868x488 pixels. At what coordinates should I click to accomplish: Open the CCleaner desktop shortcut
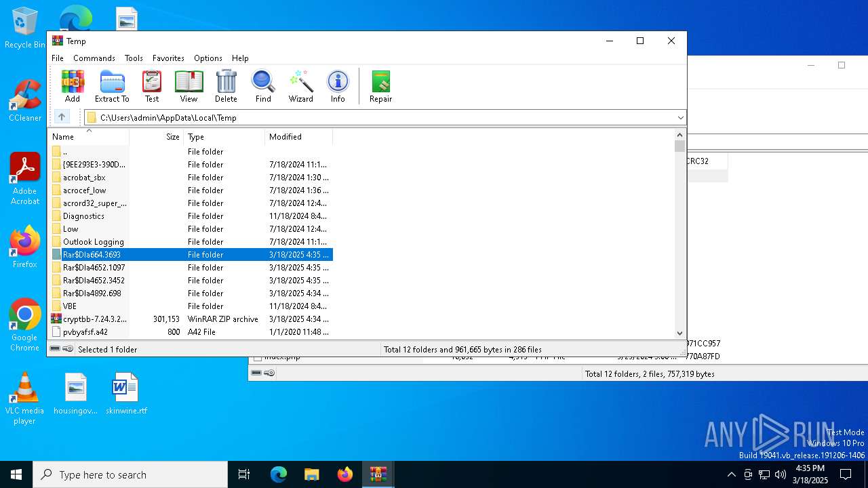click(x=25, y=101)
